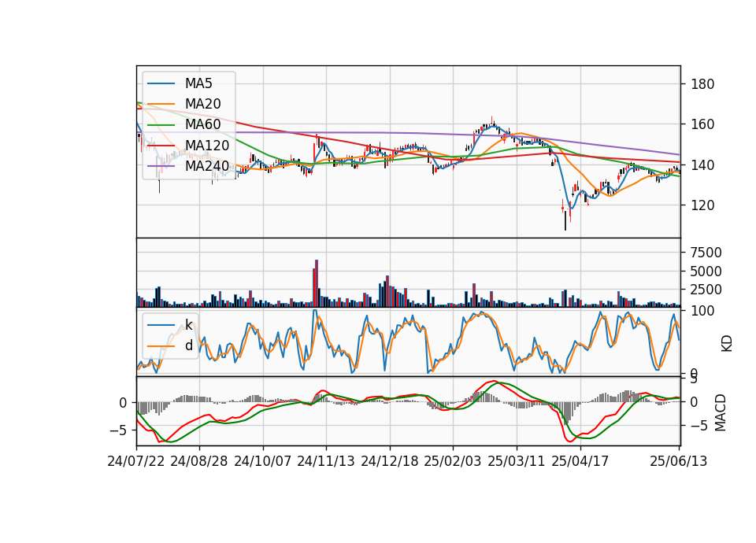756x543 pixels.
Task: Click the MA120 legend label
Action: pos(207,145)
